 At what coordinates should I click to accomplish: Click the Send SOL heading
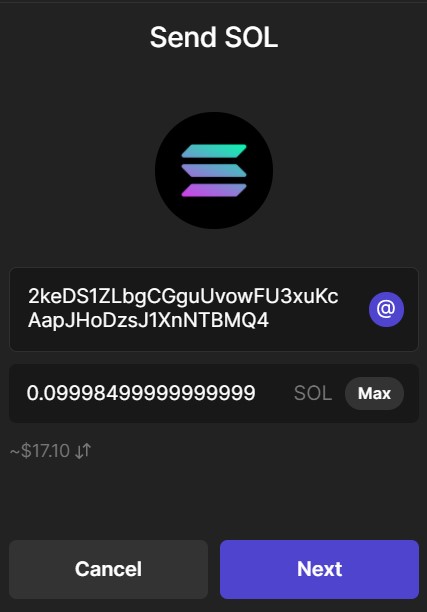[x=214, y=37]
